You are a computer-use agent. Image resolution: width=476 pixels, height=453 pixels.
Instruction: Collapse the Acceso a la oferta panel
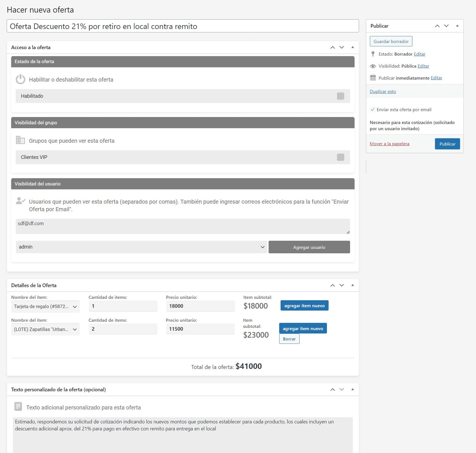pyautogui.click(x=353, y=47)
